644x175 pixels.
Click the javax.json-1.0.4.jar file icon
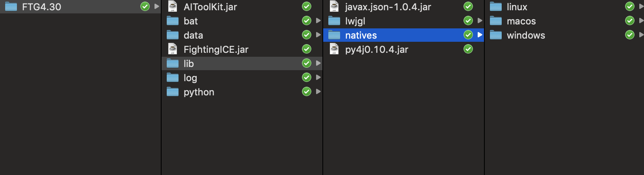coord(334,6)
